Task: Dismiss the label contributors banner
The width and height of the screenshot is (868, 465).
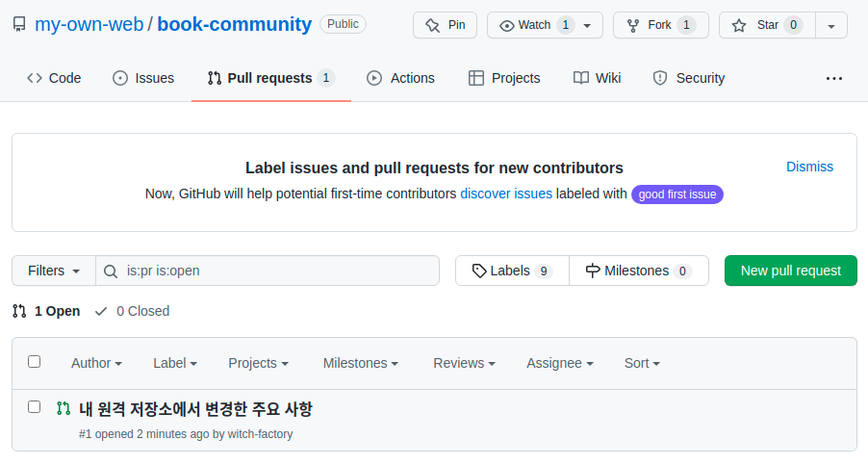Action: coord(809,167)
